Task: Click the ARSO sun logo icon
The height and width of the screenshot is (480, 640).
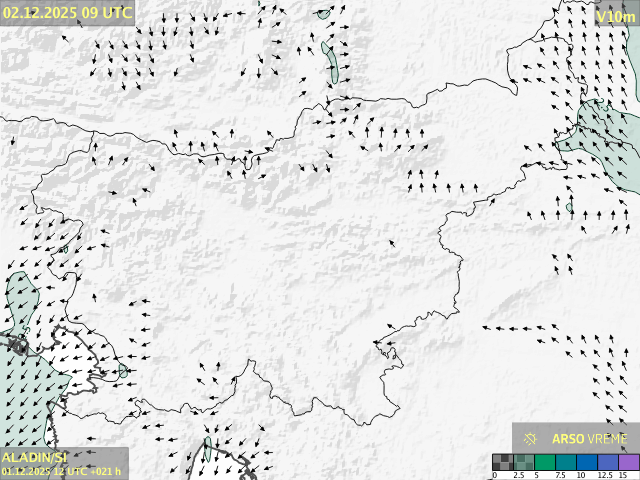Action: pyautogui.click(x=530, y=438)
